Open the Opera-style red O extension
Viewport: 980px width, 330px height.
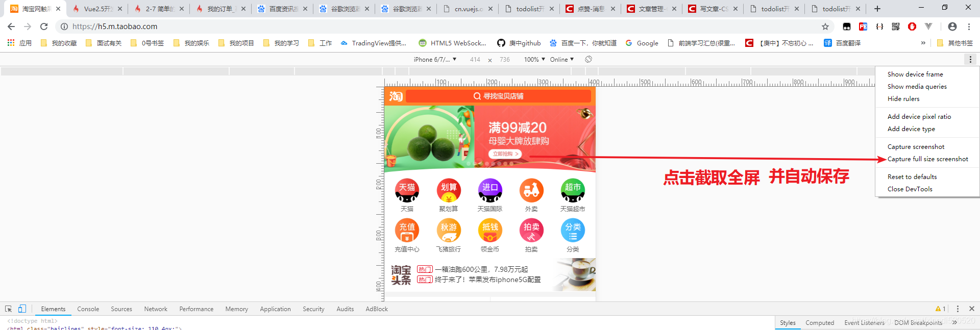(x=912, y=27)
